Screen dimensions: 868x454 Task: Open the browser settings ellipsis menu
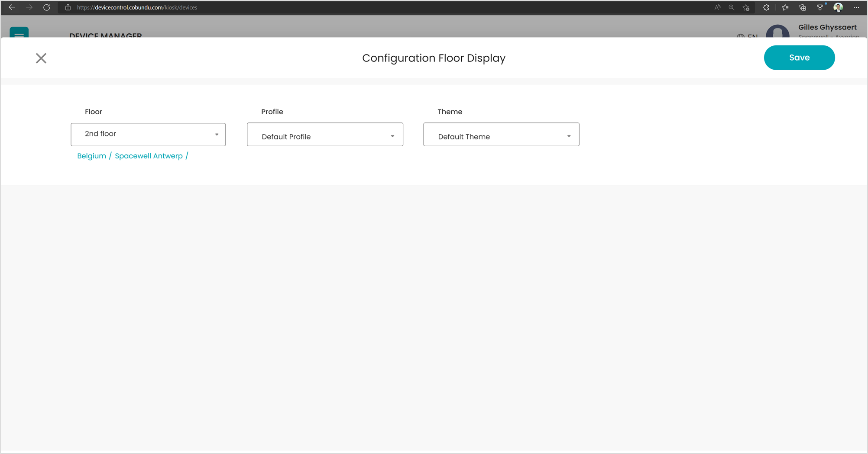tap(856, 7)
